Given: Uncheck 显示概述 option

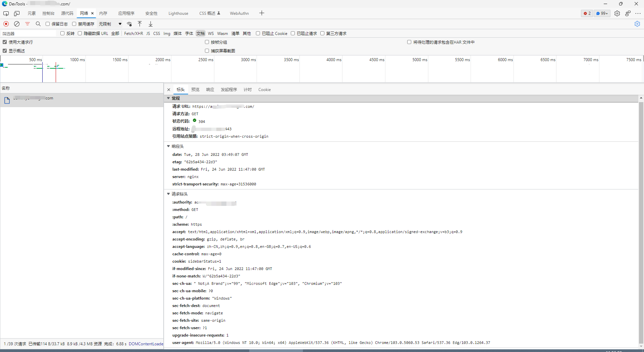Looking at the screenshot, I should [5, 51].
